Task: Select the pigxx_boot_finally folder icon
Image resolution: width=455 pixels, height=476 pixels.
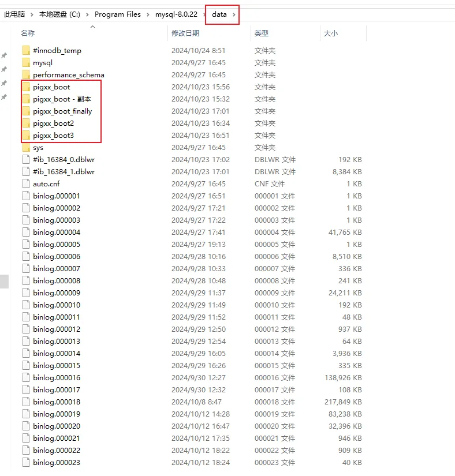Action: click(x=26, y=111)
